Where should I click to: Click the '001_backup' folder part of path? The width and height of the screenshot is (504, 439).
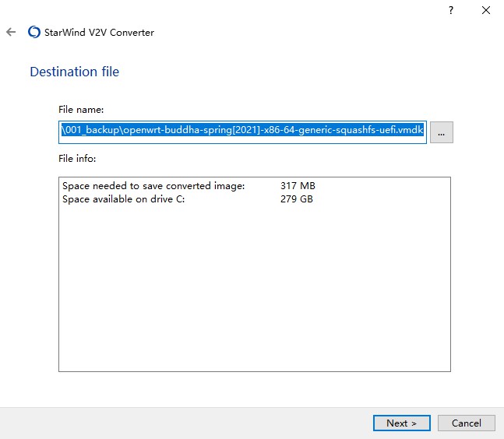92,131
